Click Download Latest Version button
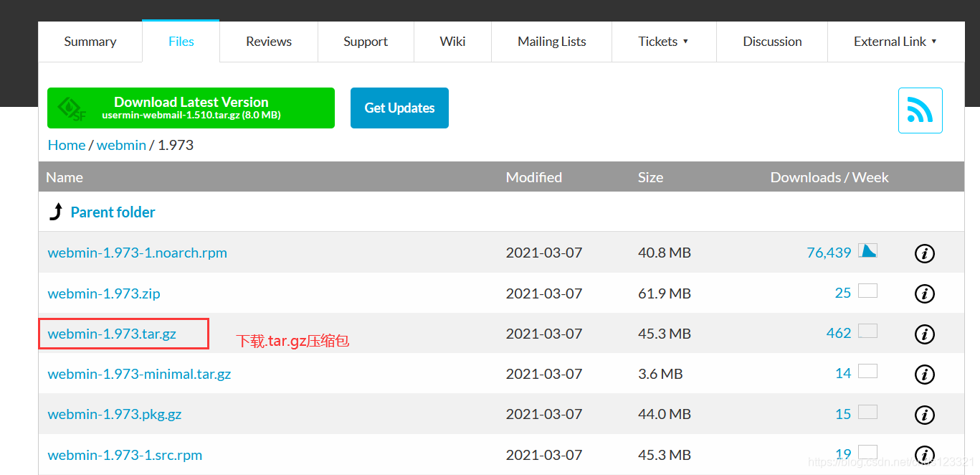The height and width of the screenshot is (475, 980). coord(191,108)
